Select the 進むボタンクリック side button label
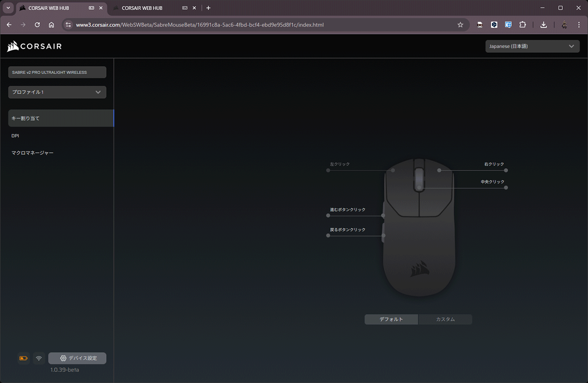This screenshot has height=383, width=588. pyautogui.click(x=348, y=210)
